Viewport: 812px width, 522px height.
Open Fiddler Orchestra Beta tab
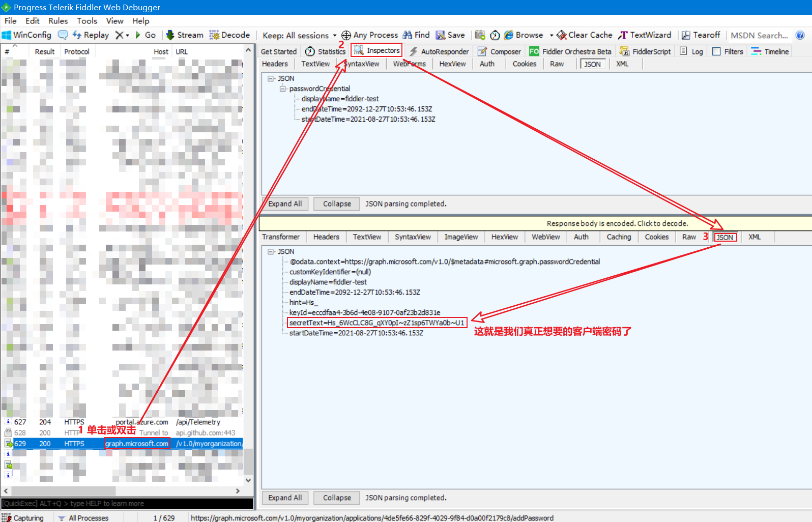point(570,51)
